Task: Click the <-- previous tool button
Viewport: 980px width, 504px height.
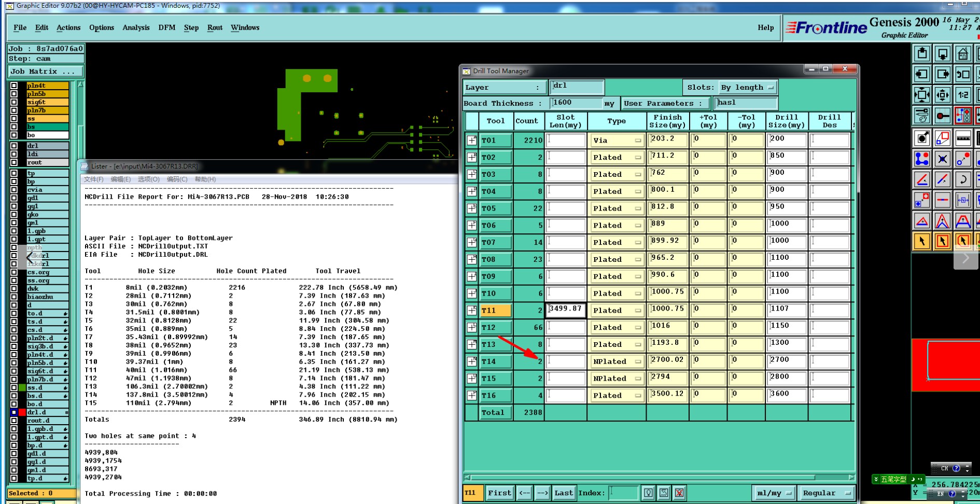Action: 525,493
